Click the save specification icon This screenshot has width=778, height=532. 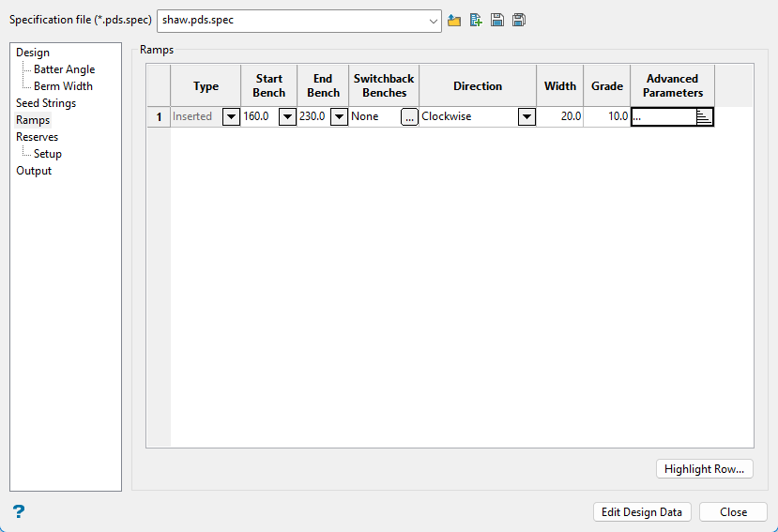coord(497,21)
